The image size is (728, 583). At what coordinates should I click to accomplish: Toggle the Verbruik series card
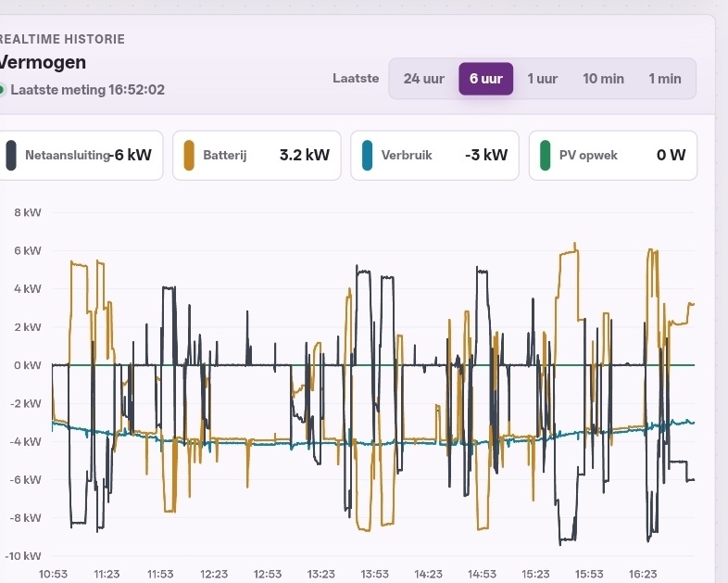click(434, 155)
